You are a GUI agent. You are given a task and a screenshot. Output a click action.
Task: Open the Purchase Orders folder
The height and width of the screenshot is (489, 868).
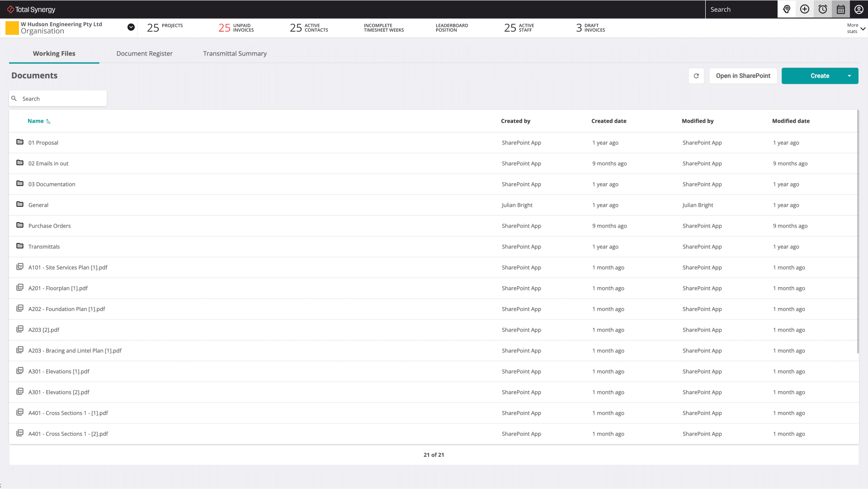point(49,226)
